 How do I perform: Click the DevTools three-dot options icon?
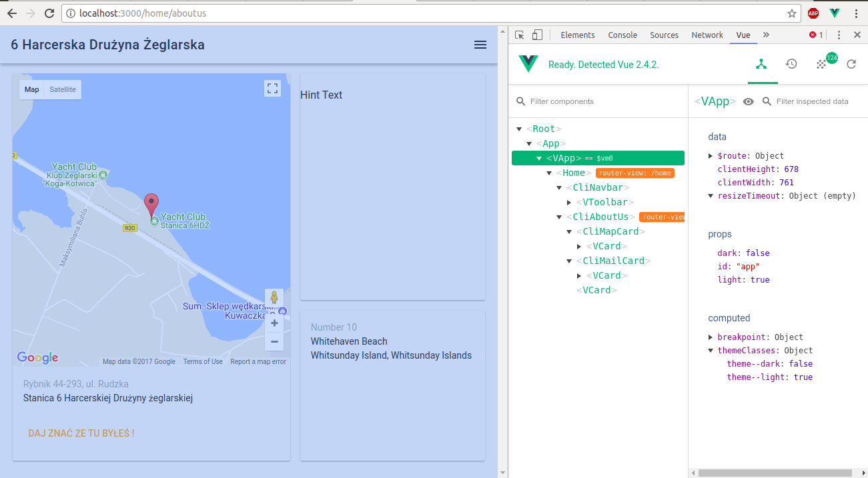pos(839,35)
